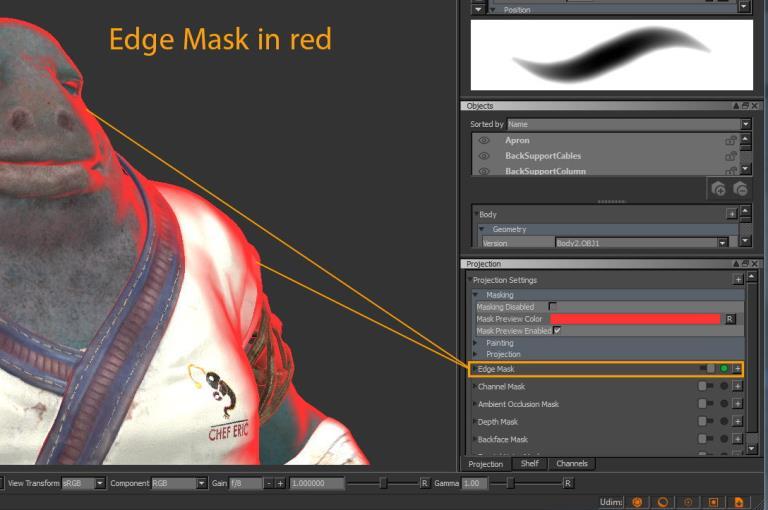
Task: Expand the Painting section
Action: 476,343
